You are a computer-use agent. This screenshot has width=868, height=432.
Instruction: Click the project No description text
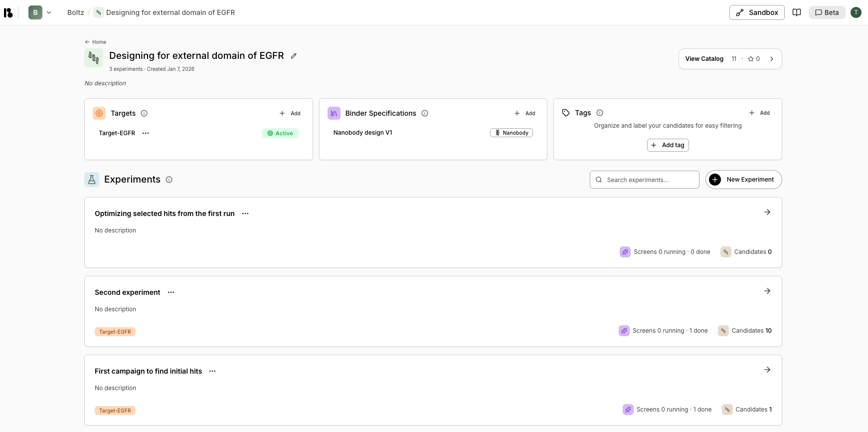(105, 83)
